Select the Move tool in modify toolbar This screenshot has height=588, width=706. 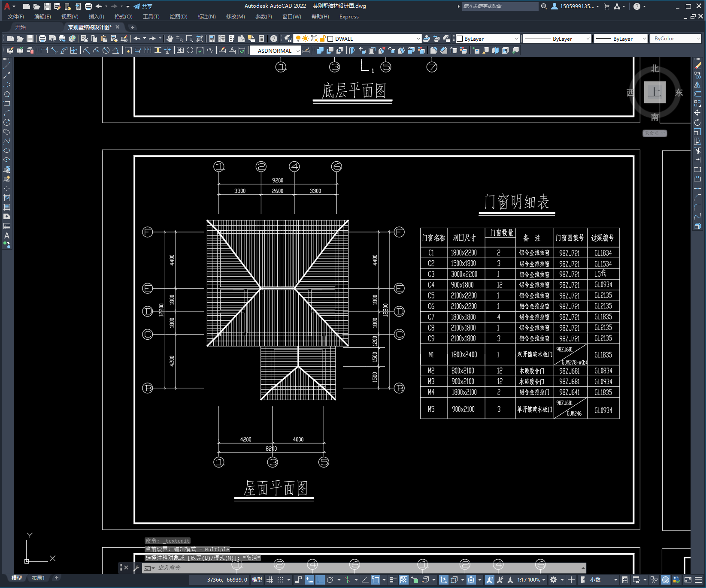pos(697,113)
